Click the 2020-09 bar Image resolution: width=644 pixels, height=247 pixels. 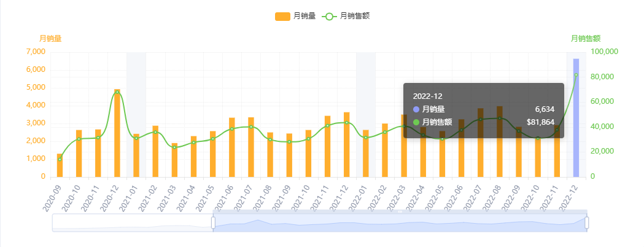point(60,165)
